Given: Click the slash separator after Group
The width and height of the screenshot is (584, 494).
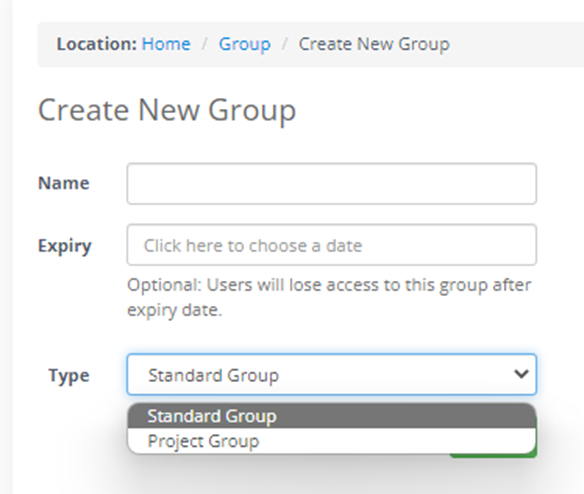Looking at the screenshot, I should click(x=285, y=44).
